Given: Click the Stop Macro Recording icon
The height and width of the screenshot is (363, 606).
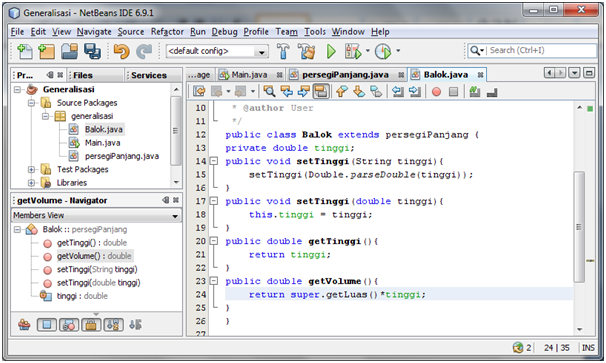Looking at the screenshot, I should 453,92.
